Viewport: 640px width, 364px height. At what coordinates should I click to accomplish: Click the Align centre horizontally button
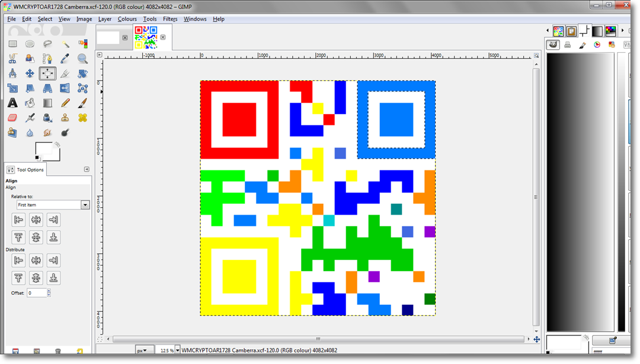(36, 220)
